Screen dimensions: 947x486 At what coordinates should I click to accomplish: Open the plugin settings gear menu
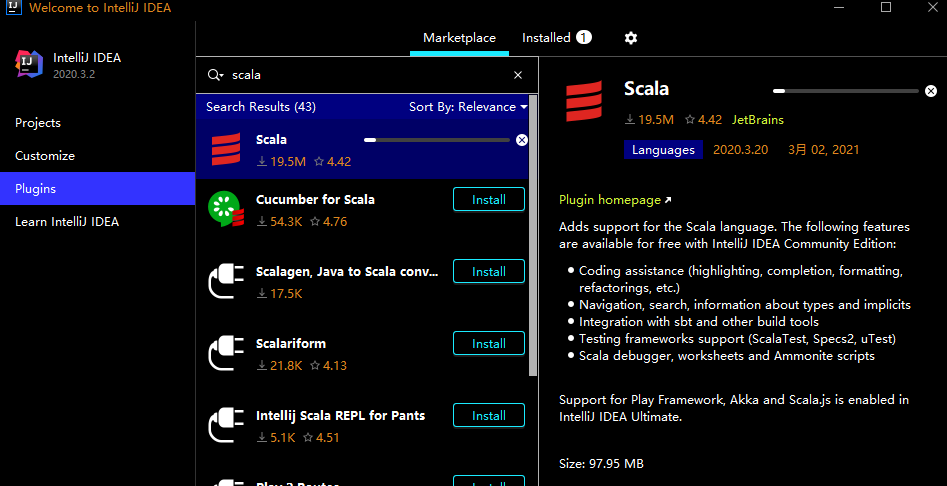[x=631, y=38]
